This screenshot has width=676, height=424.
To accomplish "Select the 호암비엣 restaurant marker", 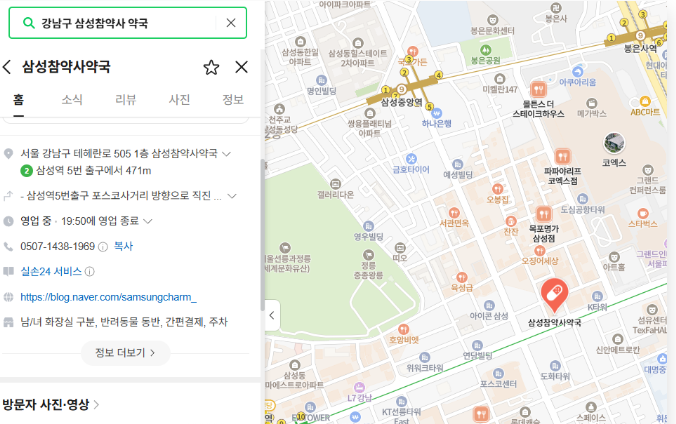I will click(x=404, y=330).
